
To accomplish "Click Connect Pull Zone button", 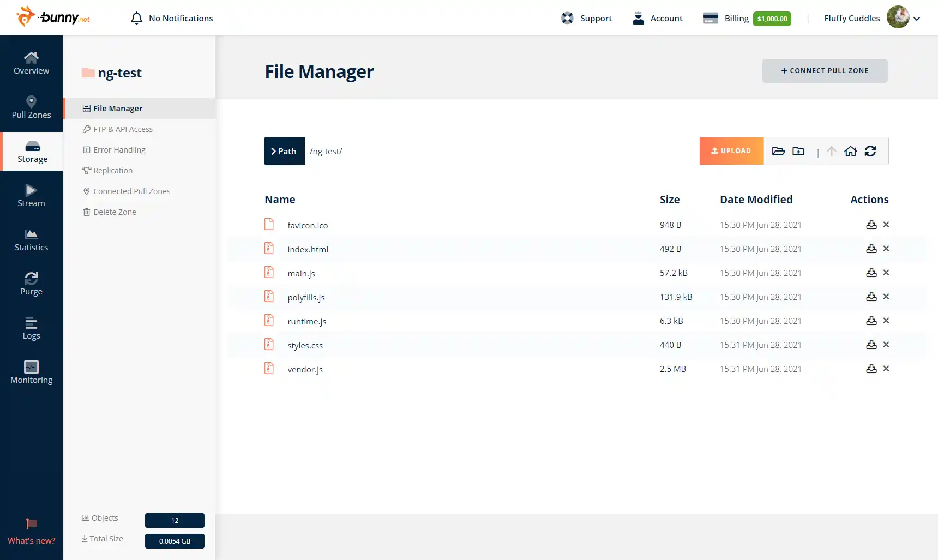I will click(x=825, y=71).
